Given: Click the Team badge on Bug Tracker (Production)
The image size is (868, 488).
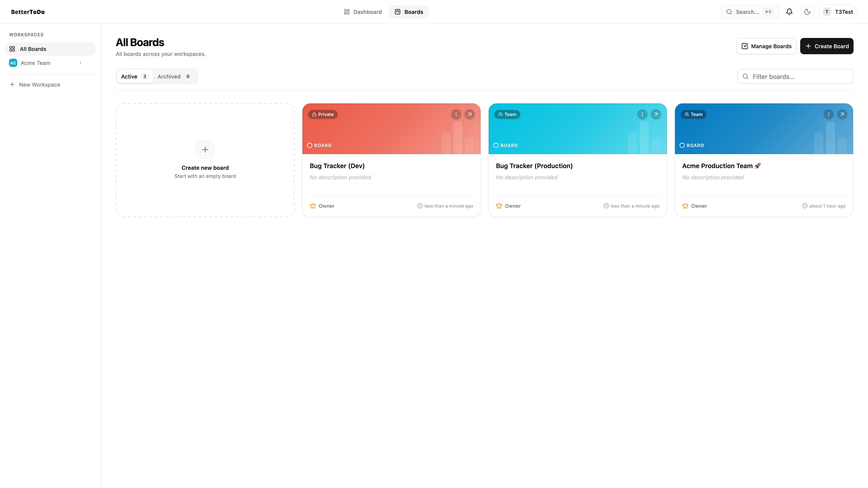Looking at the screenshot, I should click(x=507, y=114).
